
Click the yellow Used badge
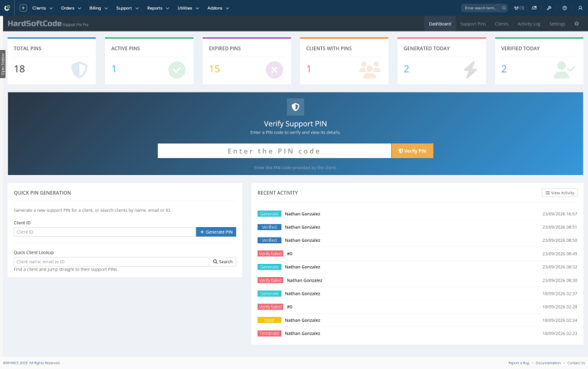click(x=269, y=320)
